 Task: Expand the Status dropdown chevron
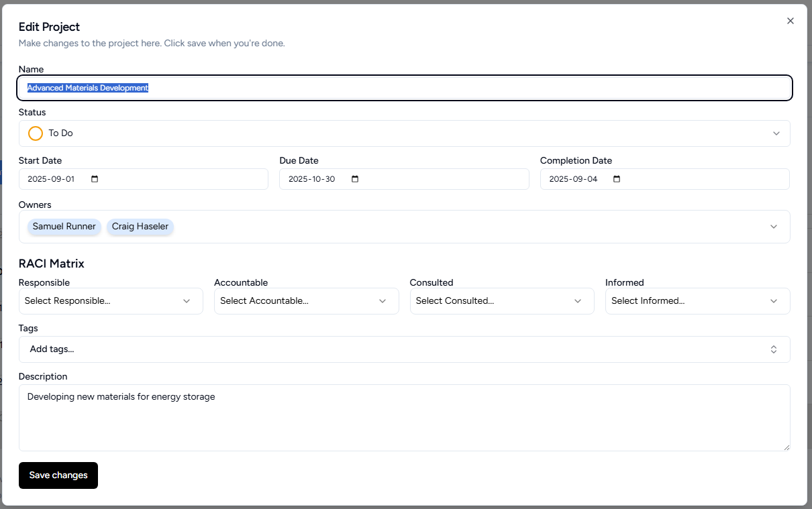click(x=776, y=133)
